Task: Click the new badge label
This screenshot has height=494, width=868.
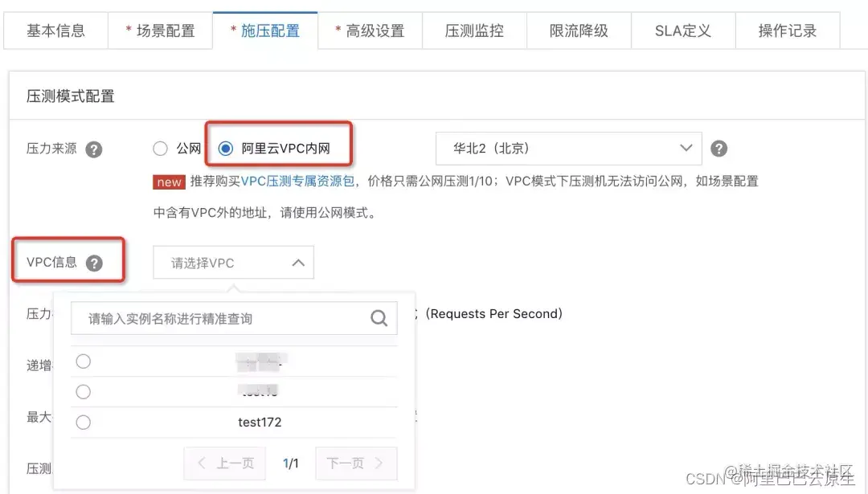Action: [x=169, y=182]
